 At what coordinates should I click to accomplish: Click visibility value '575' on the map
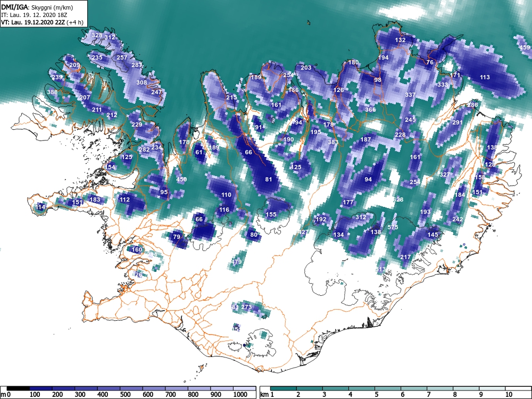click(x=393, y=227)
